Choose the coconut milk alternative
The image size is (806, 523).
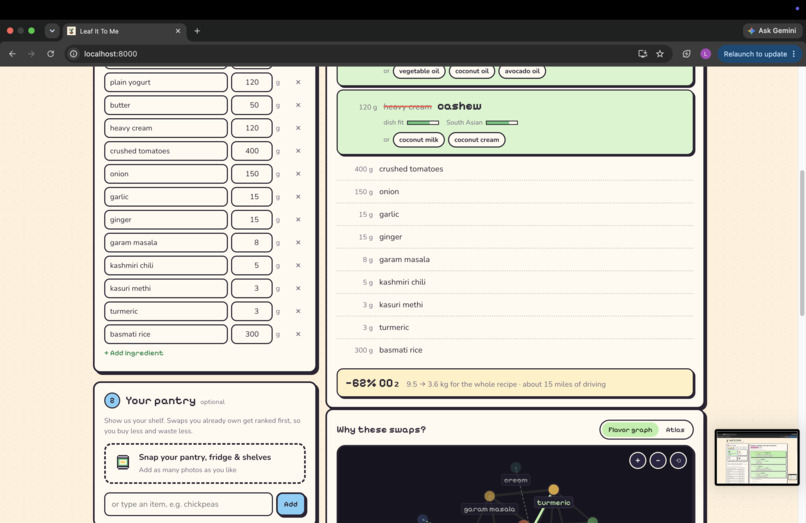(x=418, y=139)
